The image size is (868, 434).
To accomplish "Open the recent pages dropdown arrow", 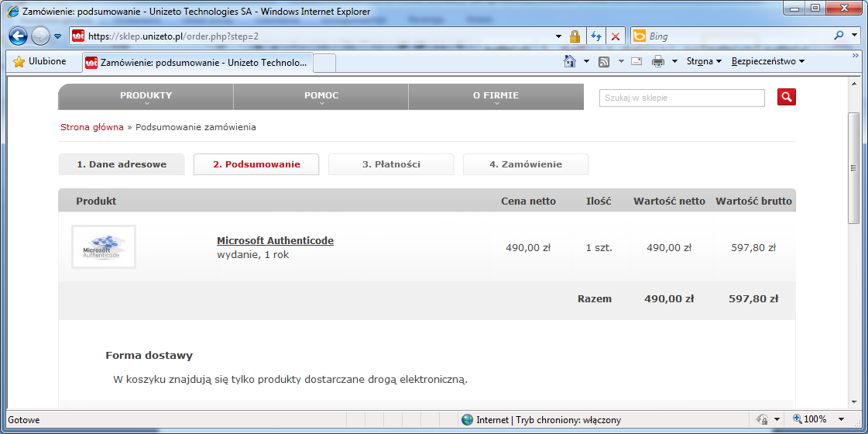I will (58, 36).
